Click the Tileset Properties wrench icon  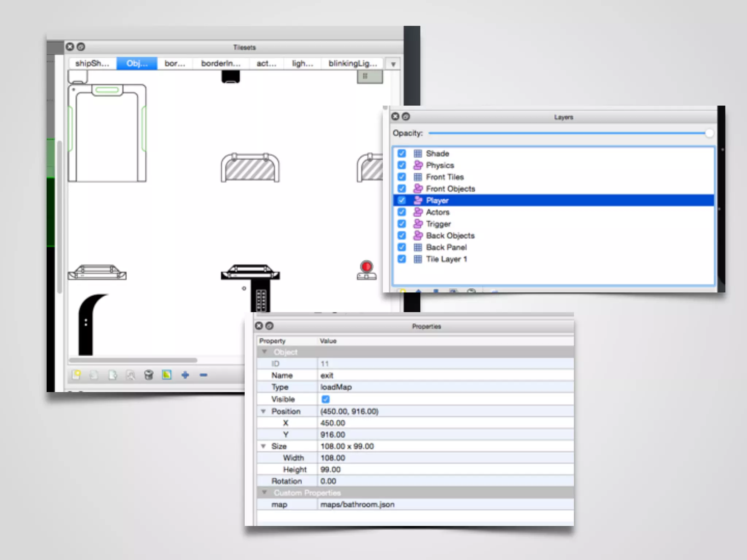pos(131,374)
